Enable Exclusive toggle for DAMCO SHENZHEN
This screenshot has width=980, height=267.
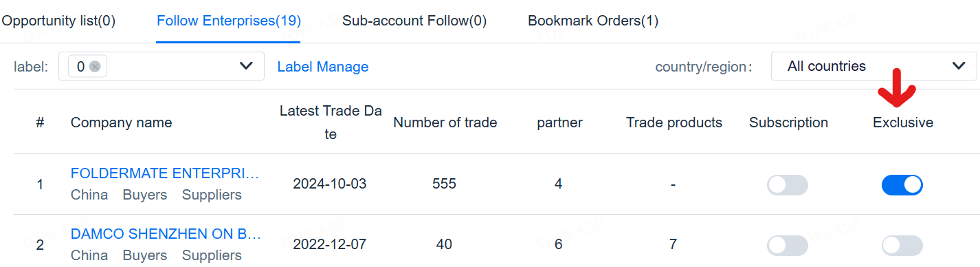pyautogui.click(x=902, y=246)
